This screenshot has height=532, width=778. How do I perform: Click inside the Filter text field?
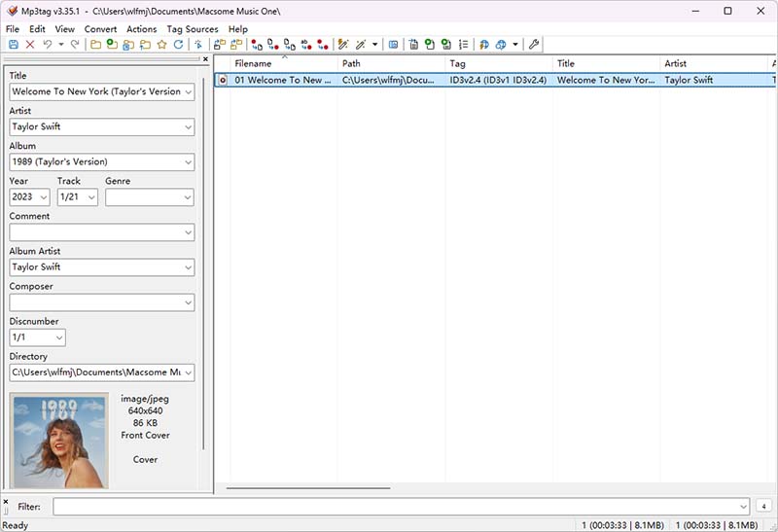396,507
